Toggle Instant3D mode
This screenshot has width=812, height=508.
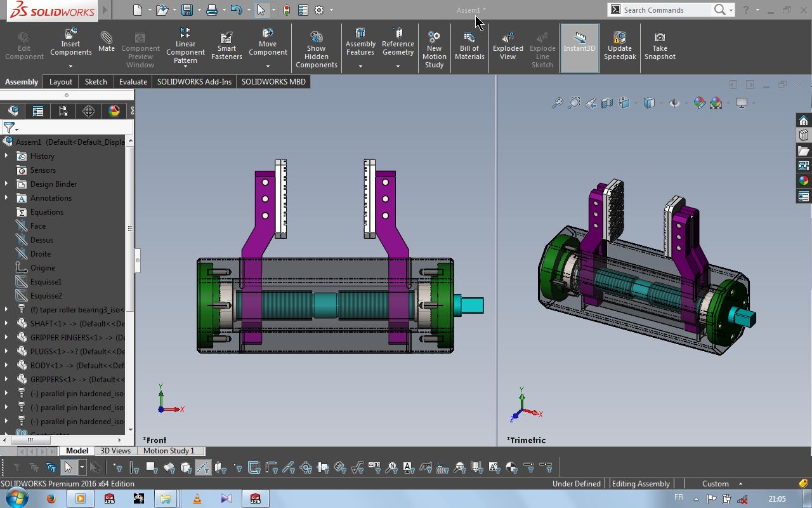point(579,43)
